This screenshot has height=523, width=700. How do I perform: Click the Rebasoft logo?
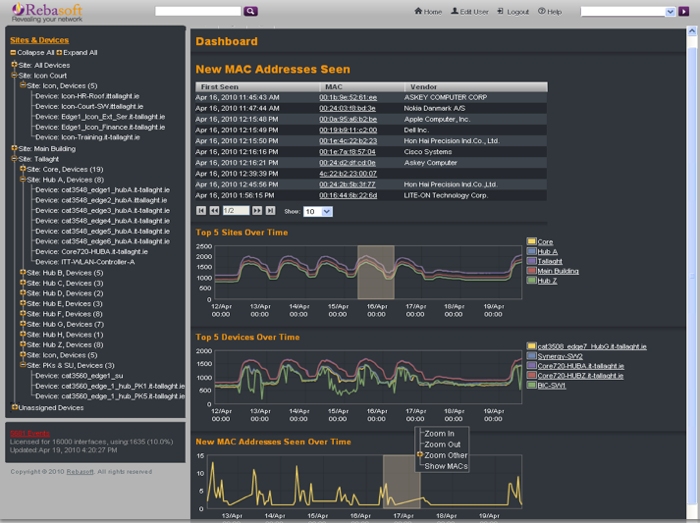[x=47, y=12]
